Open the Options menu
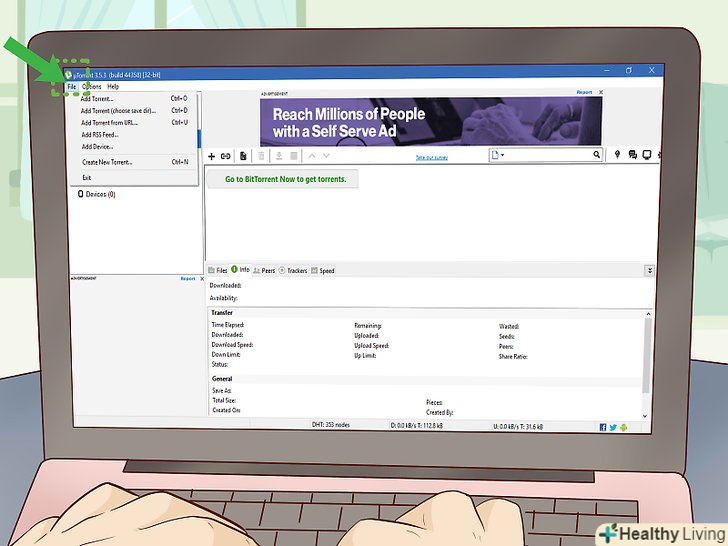This screenshot has height=546, width=728. pos(91,87)
